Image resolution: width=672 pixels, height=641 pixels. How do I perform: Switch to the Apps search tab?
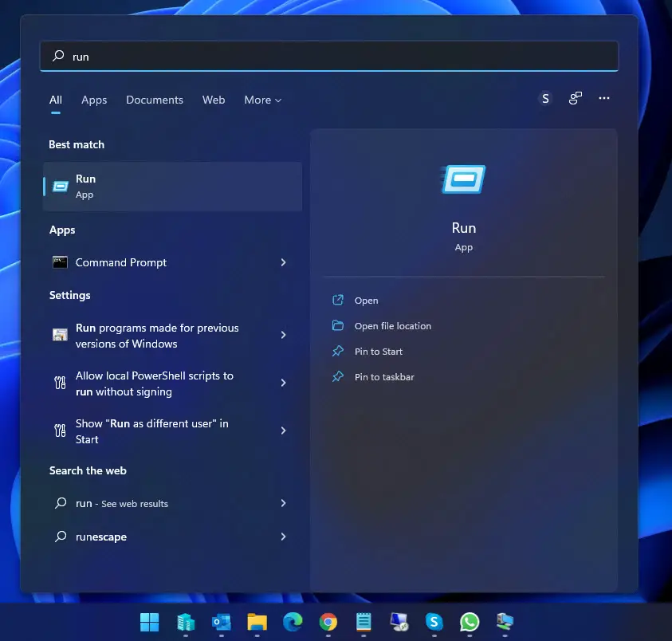94,100
